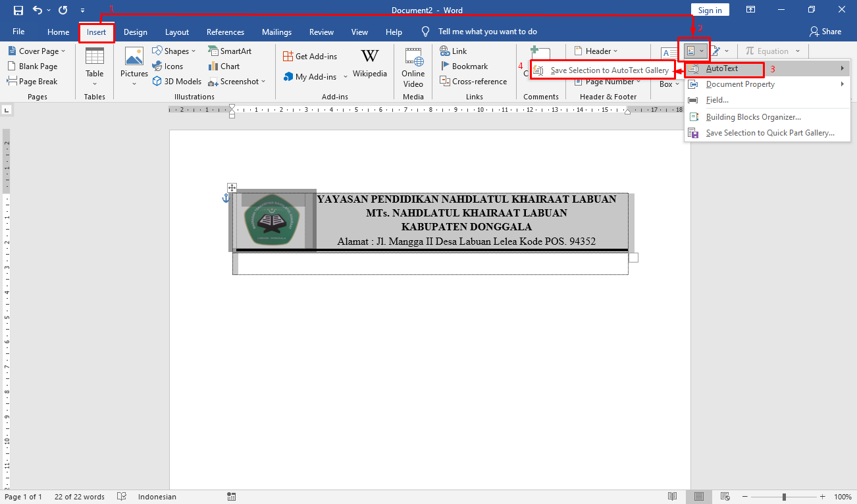Click the Sign in button
The image size is (857, 504).
(710, 9)
